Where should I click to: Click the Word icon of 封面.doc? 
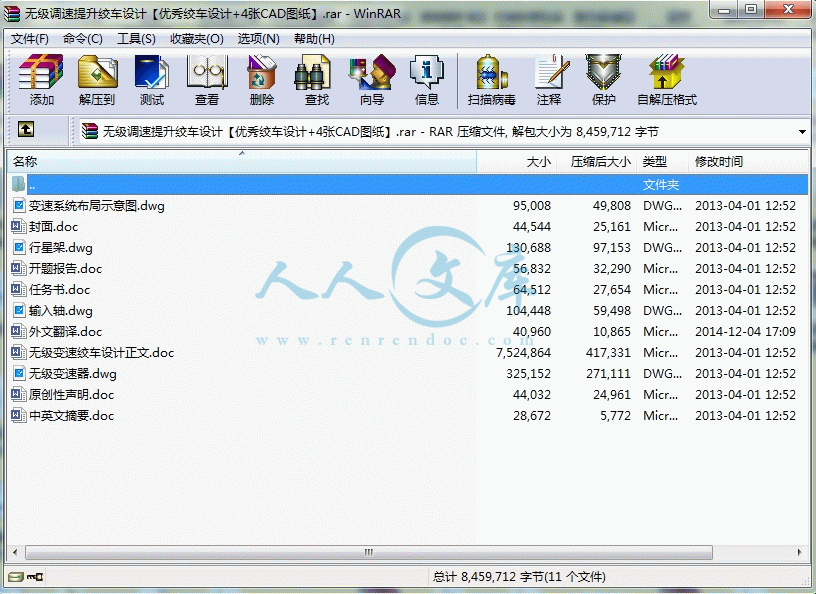click(x=19, y=226)
